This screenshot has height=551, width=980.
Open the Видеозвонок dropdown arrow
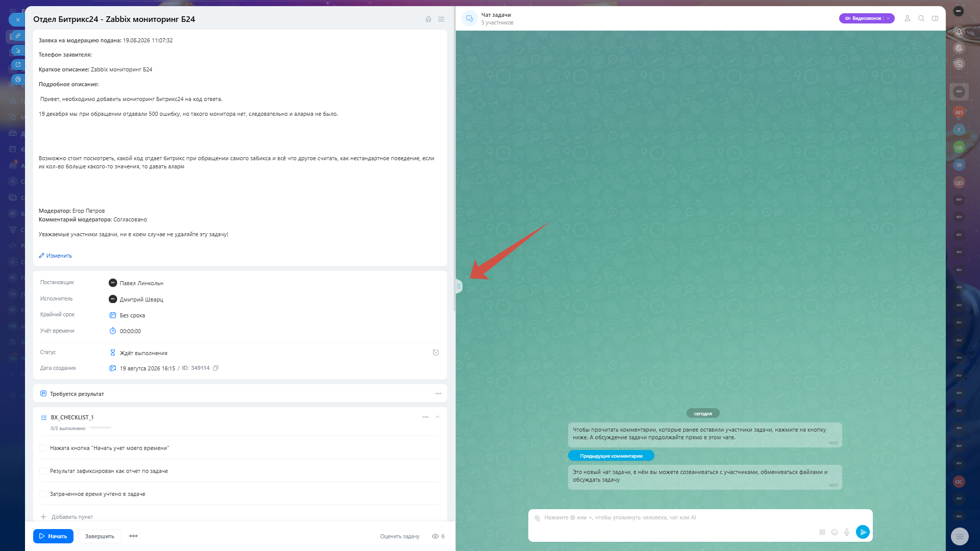888,18
